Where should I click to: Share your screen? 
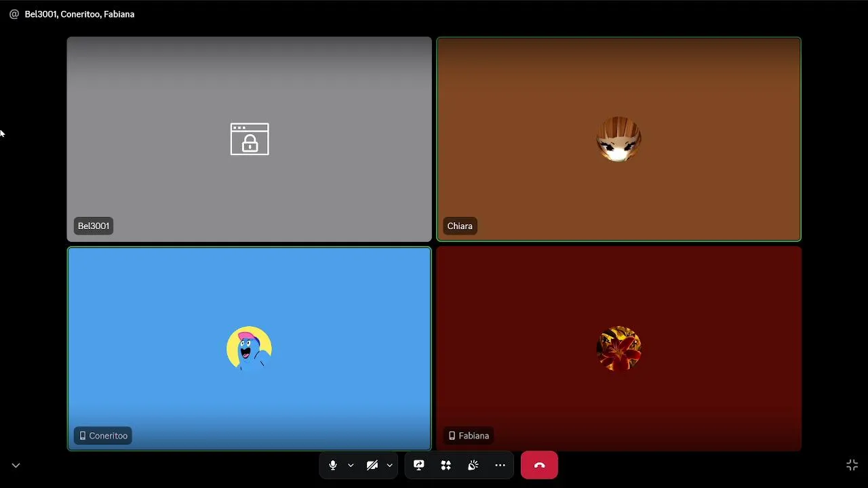pos(419,466)
